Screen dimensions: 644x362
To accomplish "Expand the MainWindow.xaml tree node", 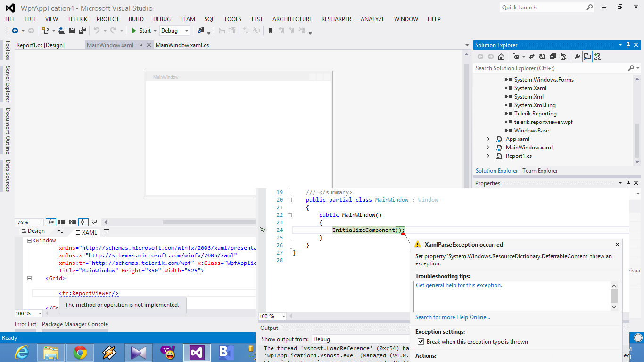I will click(488, 148).
